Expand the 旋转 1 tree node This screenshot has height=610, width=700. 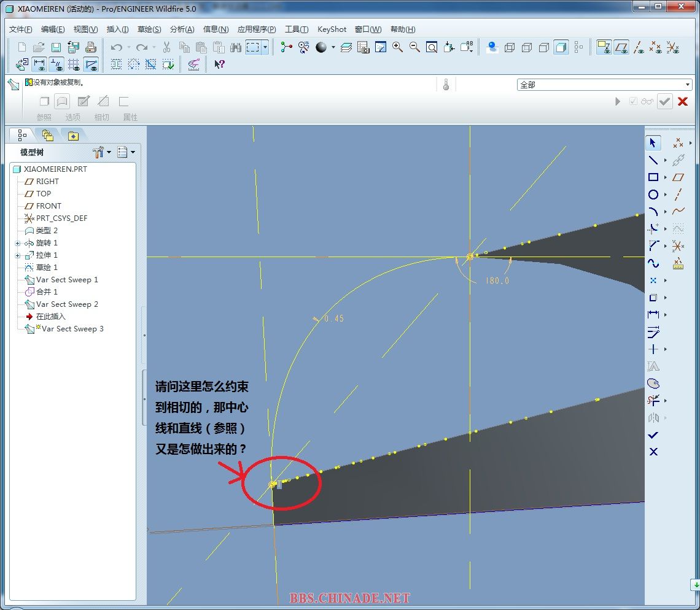(x=18, y=243)
